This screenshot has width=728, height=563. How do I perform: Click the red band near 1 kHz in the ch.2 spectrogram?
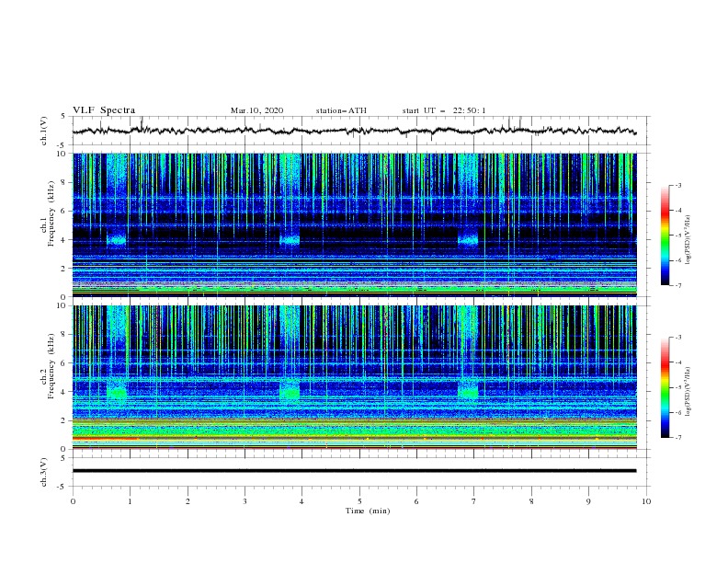[x=106, y=438]
